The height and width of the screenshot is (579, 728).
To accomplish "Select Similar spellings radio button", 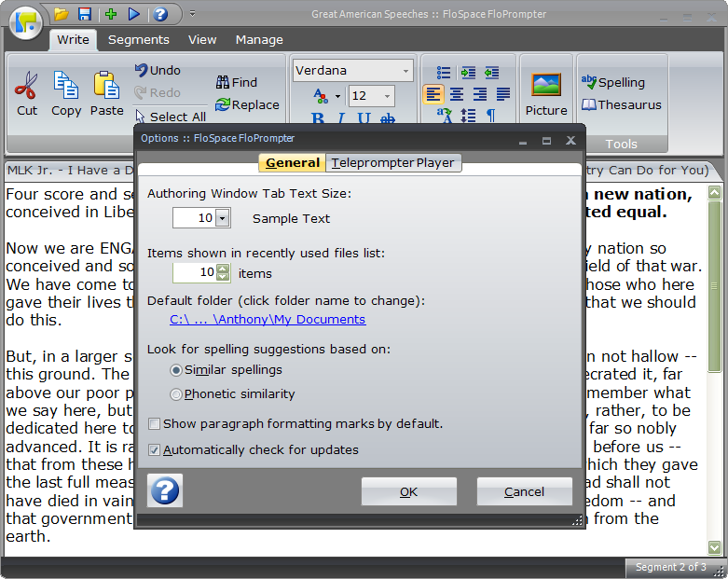I will (176, 370).
